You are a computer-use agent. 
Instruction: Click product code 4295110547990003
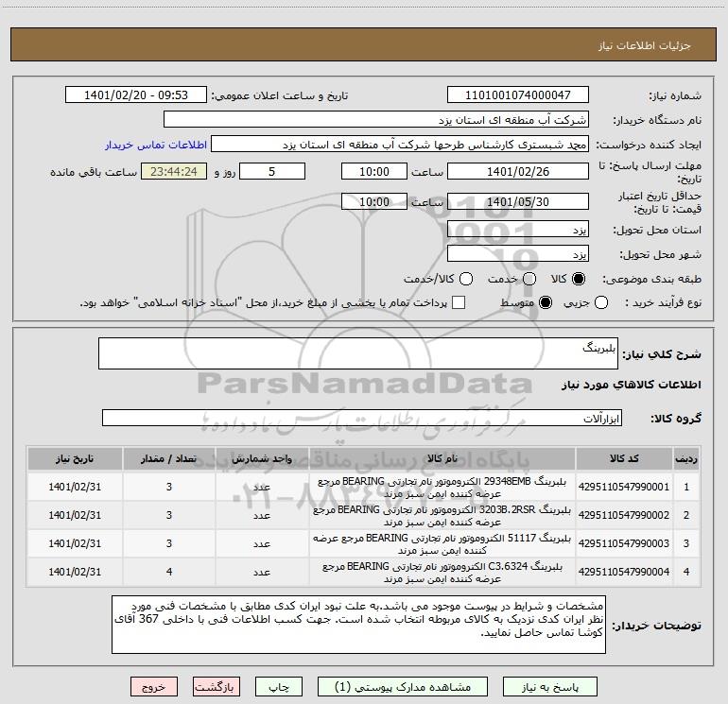[x=624, y=543]
